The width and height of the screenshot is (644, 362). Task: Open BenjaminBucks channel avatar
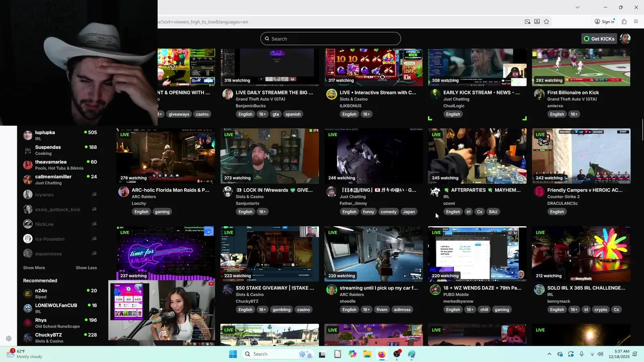227,94
